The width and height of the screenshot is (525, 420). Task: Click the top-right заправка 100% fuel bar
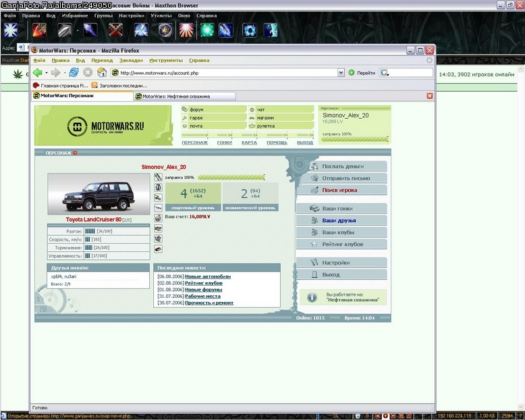[x=355, y=139]
